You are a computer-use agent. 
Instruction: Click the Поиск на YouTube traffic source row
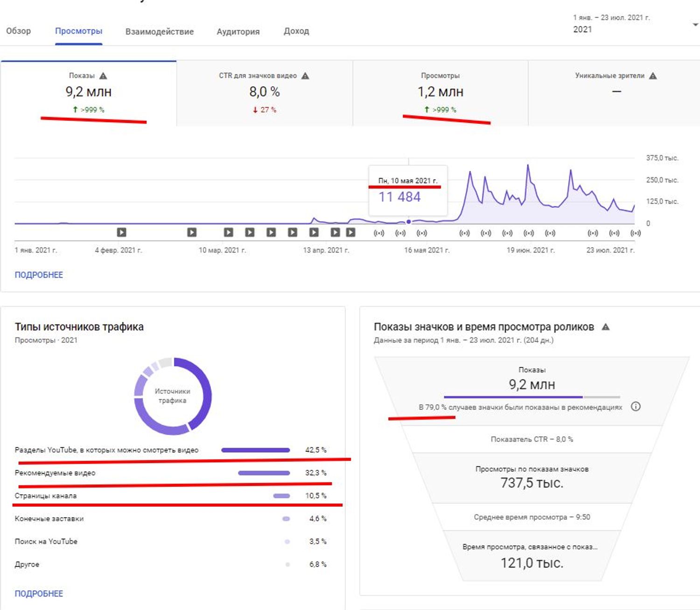click(x=170, y=541)
